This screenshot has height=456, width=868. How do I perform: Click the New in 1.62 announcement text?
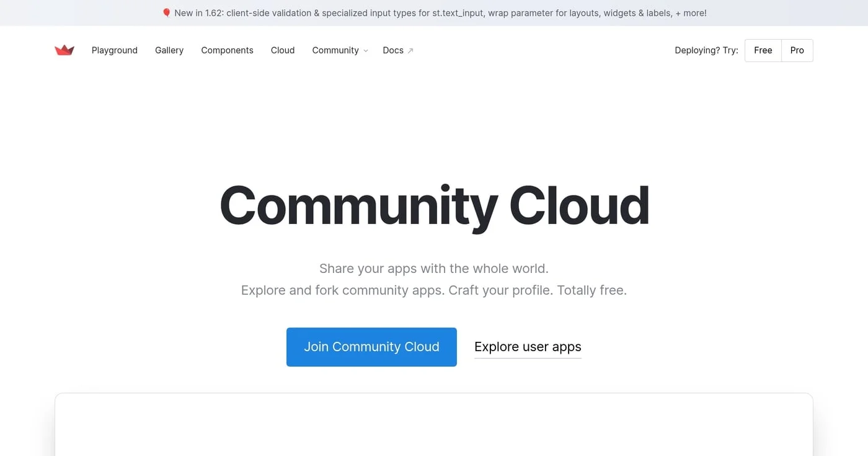click(x=440, y=13)
